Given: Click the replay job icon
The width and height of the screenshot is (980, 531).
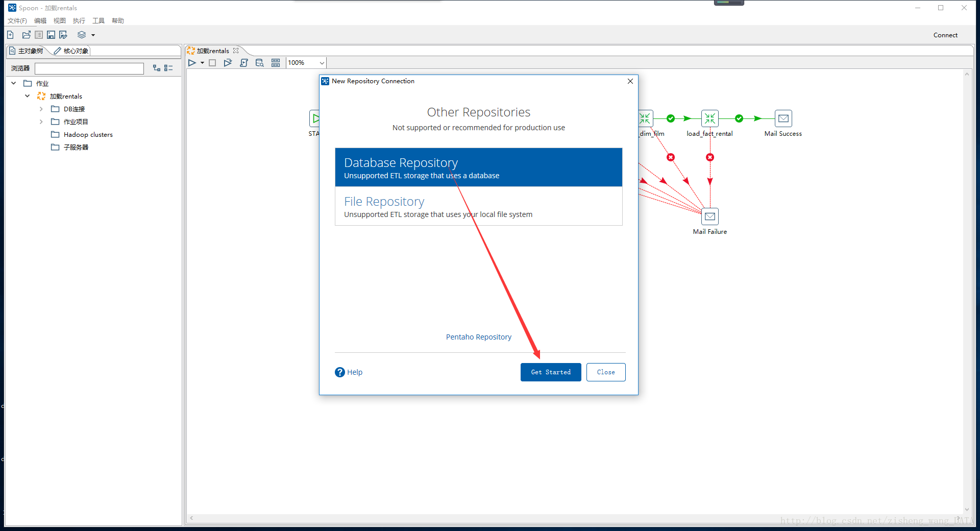Looking at the screenshot, I should coord(228,63).
